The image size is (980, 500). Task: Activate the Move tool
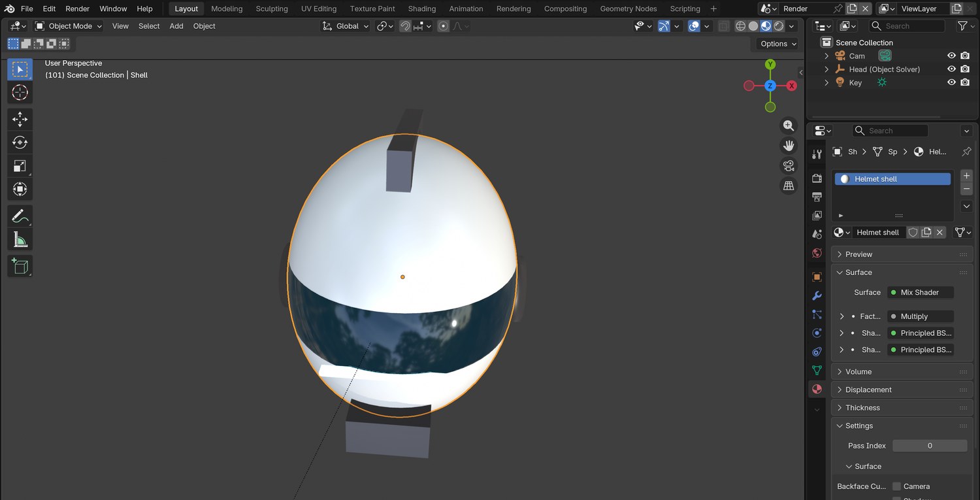(x=20, y=119)
